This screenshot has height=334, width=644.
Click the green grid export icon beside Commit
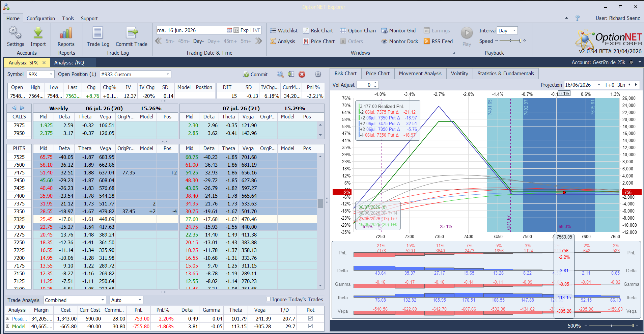(291, 74)
